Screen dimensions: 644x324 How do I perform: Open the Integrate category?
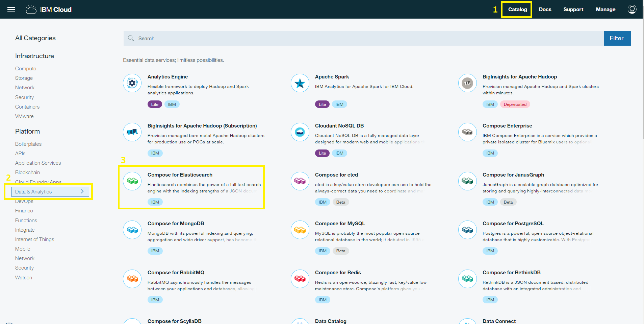point(25,230)
